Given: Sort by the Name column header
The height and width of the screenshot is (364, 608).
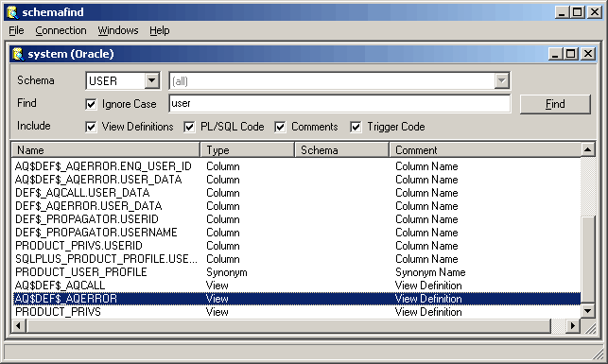Looking at the screenshot, I should click(106, 150).
